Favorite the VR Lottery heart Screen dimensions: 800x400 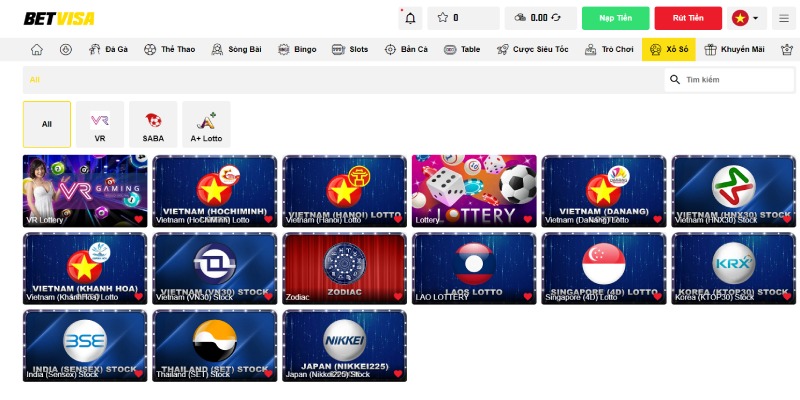[139, 219]
